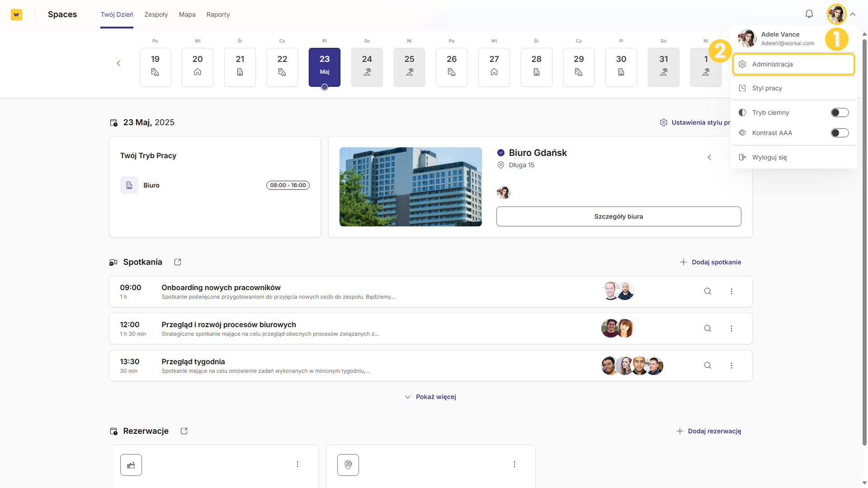Open options of first reservation card
The height and width of the screenshot is (488, 868).
click(x=297, y=464)
